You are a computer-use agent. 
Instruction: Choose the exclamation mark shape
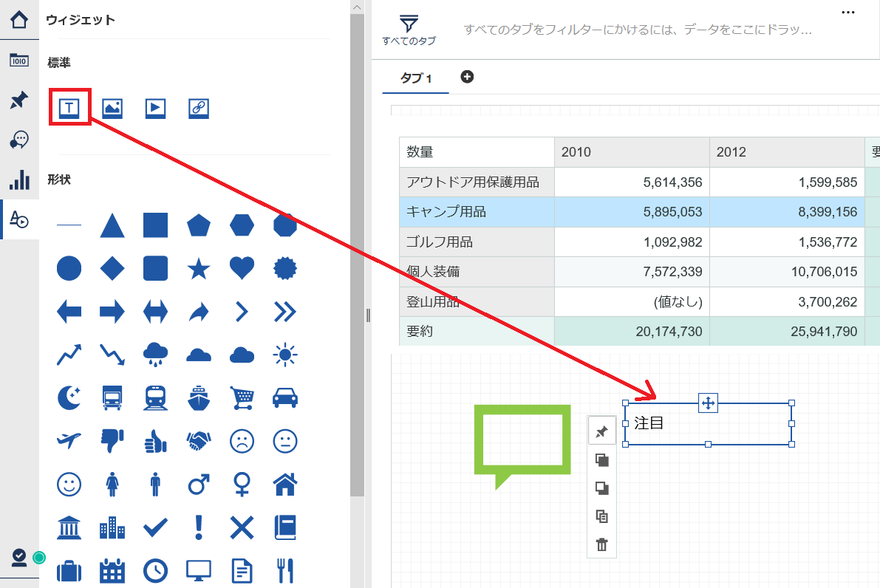click(x=199, y=527)
